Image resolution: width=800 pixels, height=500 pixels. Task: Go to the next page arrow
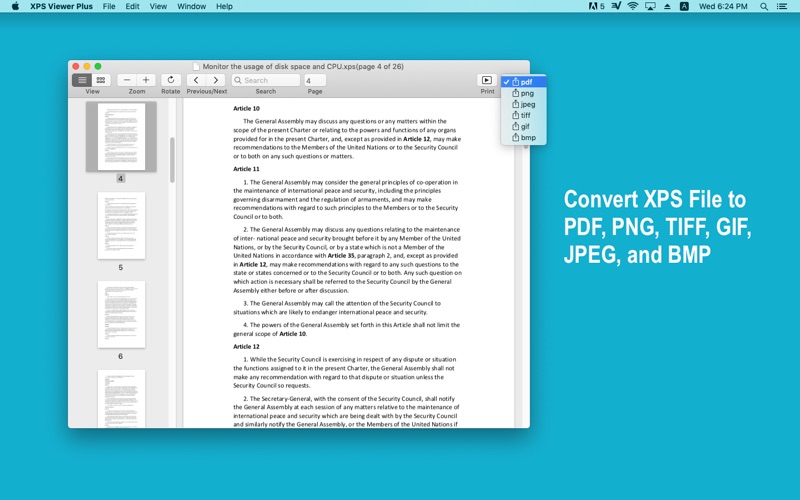click(x=216, y=80)
